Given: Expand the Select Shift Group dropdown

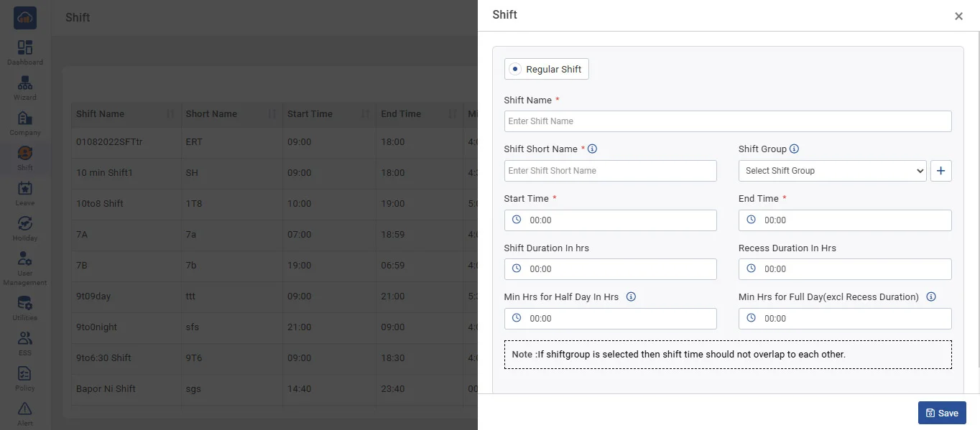Looking at the screenshot, I should point(832,171).
